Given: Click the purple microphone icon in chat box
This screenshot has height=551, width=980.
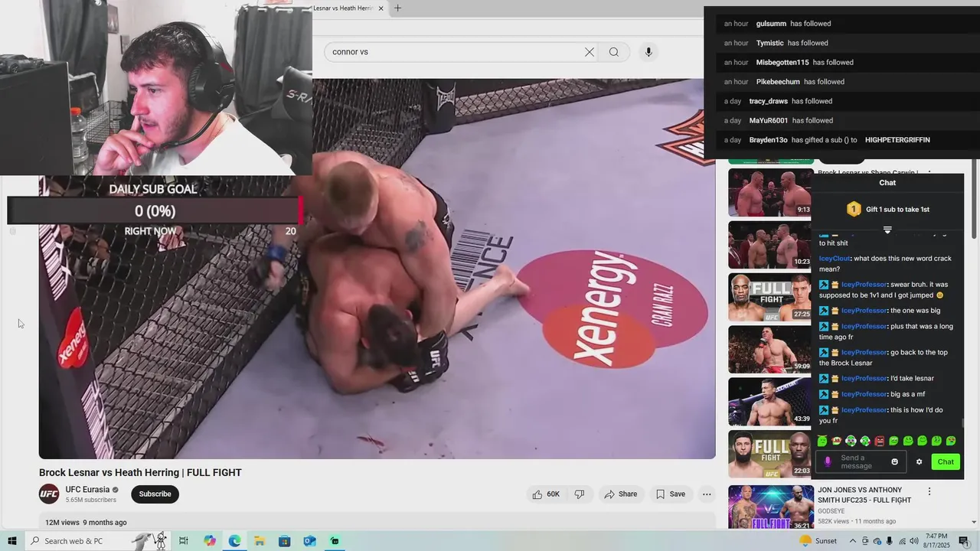Looking at the screenshot, I should pyautogui.click(x=828, y=461).
